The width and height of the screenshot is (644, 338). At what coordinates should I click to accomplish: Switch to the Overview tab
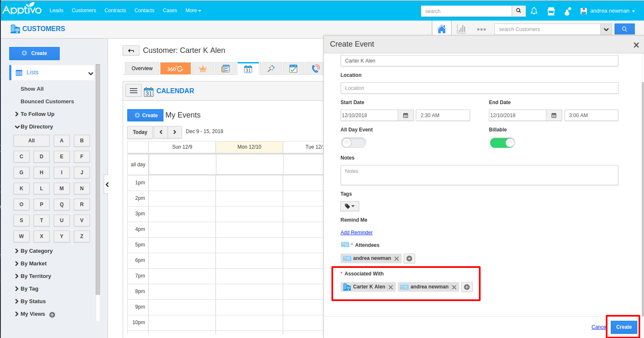point(142,68)
